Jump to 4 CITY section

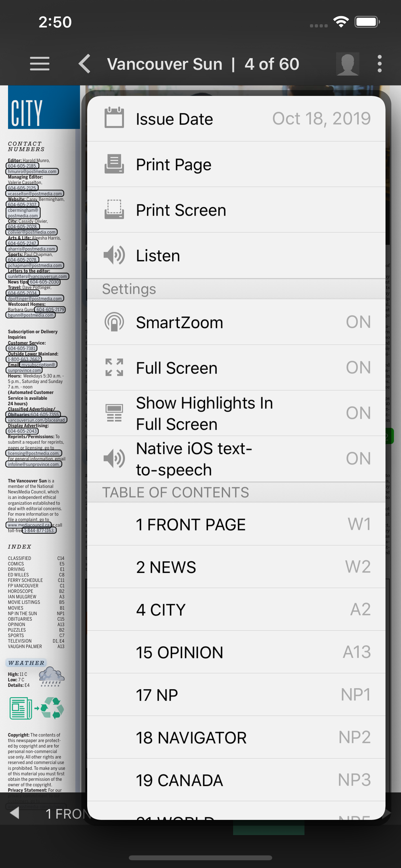[x=236, y=610]
